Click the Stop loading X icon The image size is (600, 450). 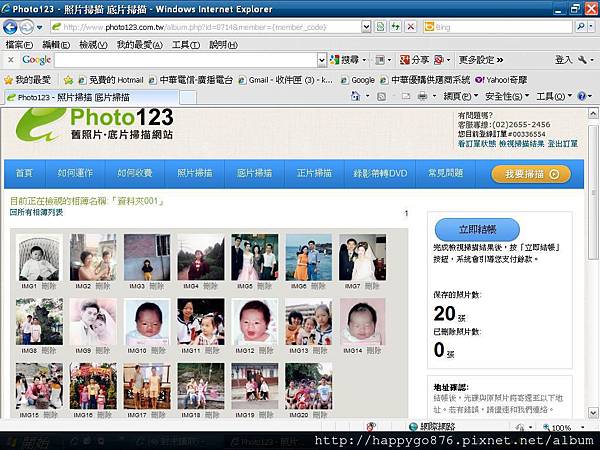click(x=411, y=27)
